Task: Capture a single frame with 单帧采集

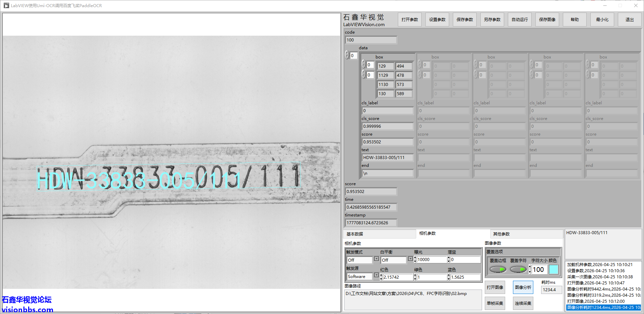Action: pyautogui.click(x=495, y=303)
